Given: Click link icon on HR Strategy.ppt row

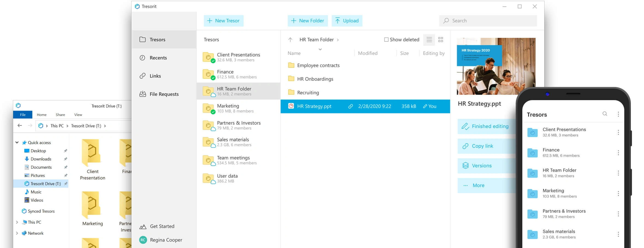Looking at the screenshot, I should pos(351,106).
